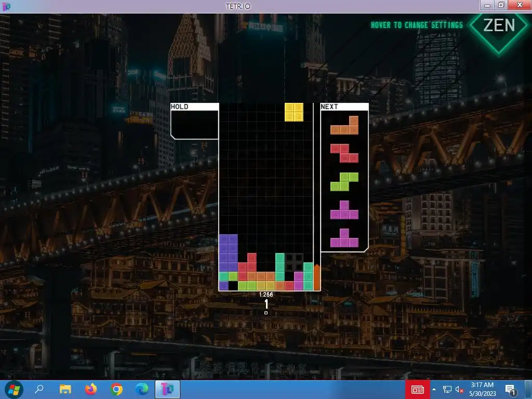Click the TETR.IO taskbar button
532x399 pixels.
[x=167, y=390]
